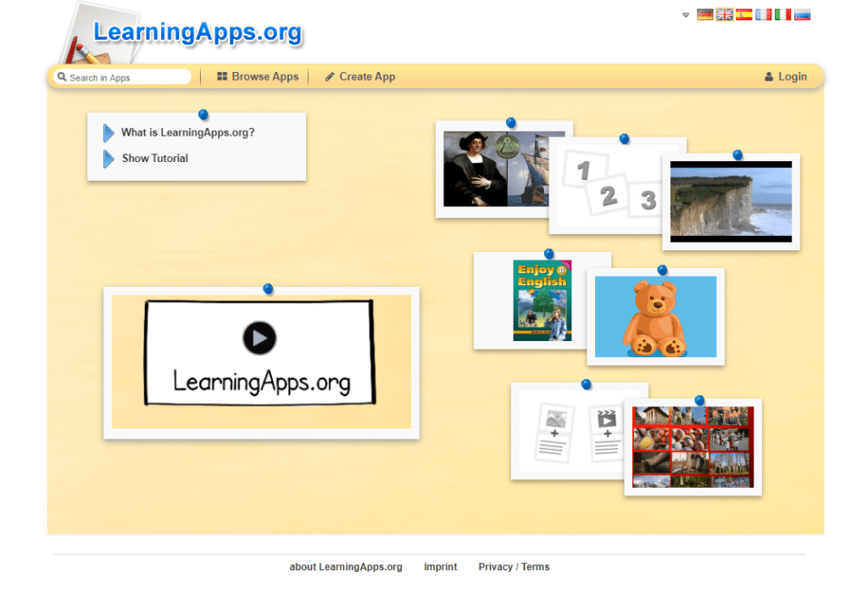Click the grid icon beside Browse Apps
Viewport: 868px width, 593px height.
coord(222,76)
